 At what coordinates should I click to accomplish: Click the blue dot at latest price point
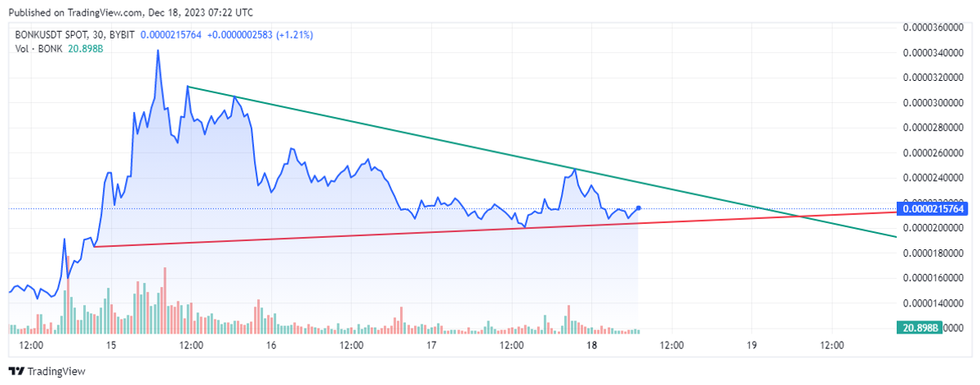(x=638, y=208)
